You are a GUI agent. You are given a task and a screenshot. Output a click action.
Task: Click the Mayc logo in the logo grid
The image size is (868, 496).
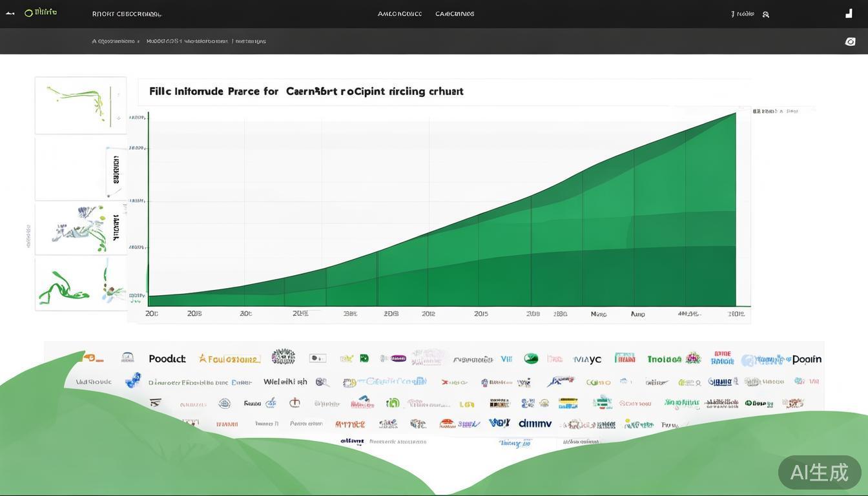587,359
